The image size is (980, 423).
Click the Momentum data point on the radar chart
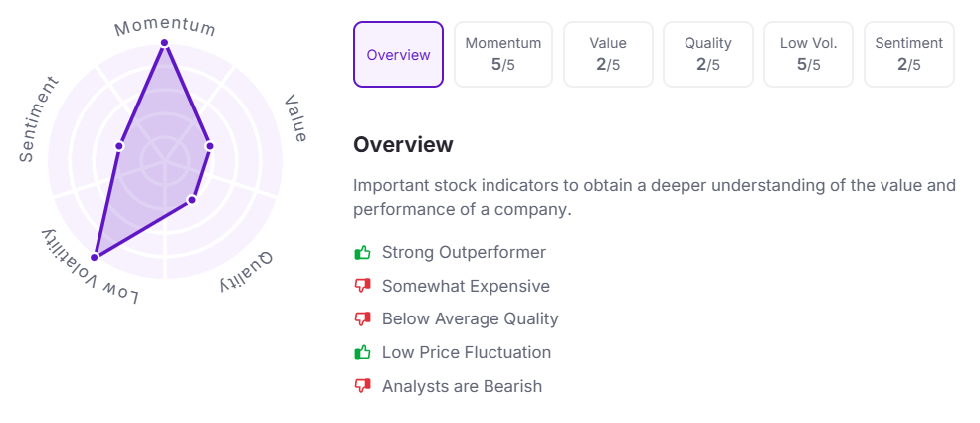(164, 43)
